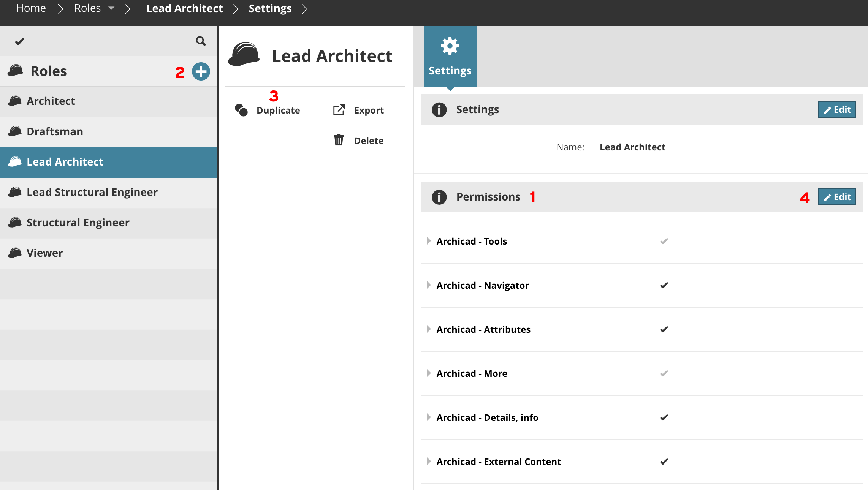Select the Viewer role
Viewport: 868px width, 490px height.
108,253
